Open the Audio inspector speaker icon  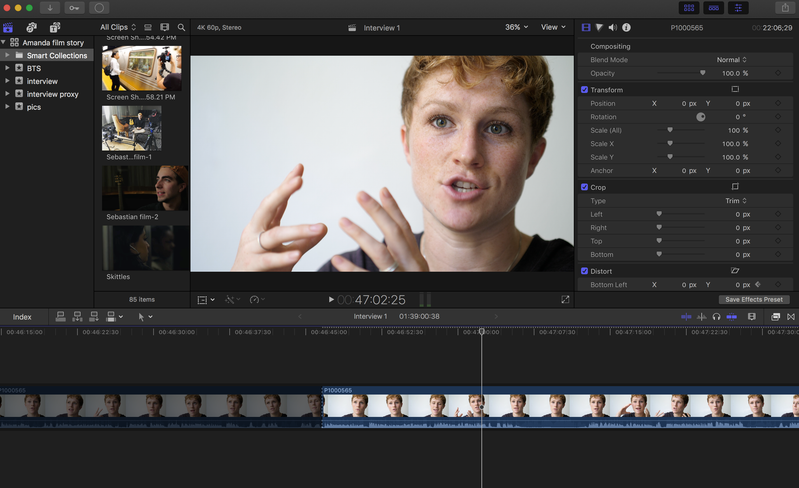pyautogui.click(x=613, y=28)
